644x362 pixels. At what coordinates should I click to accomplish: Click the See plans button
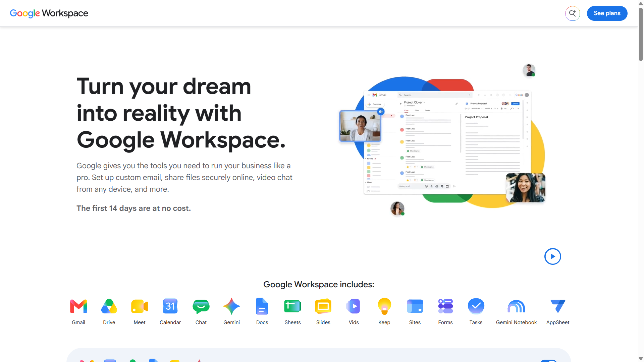pyautogui.click(x=607, y=13)
